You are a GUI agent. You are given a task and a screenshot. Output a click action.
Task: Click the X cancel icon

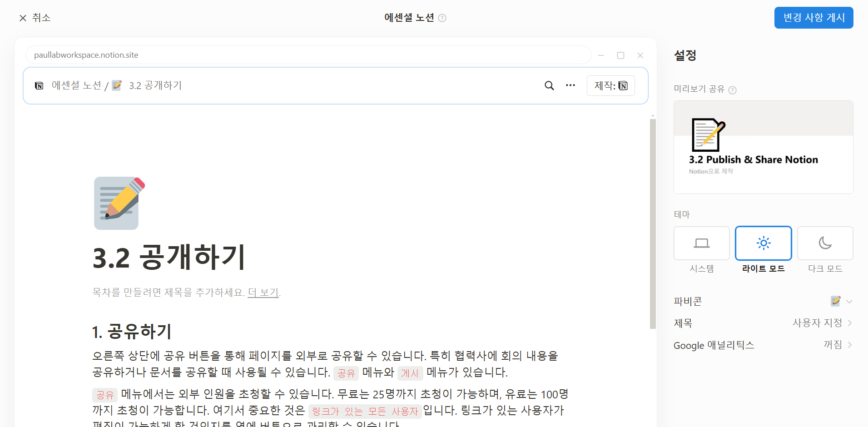point(23,18)
